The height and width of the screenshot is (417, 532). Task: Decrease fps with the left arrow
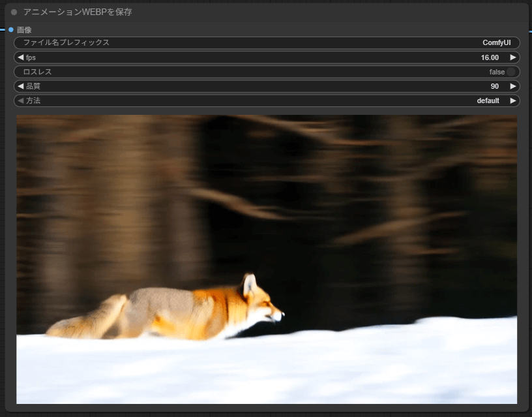[x=20, y=57]
